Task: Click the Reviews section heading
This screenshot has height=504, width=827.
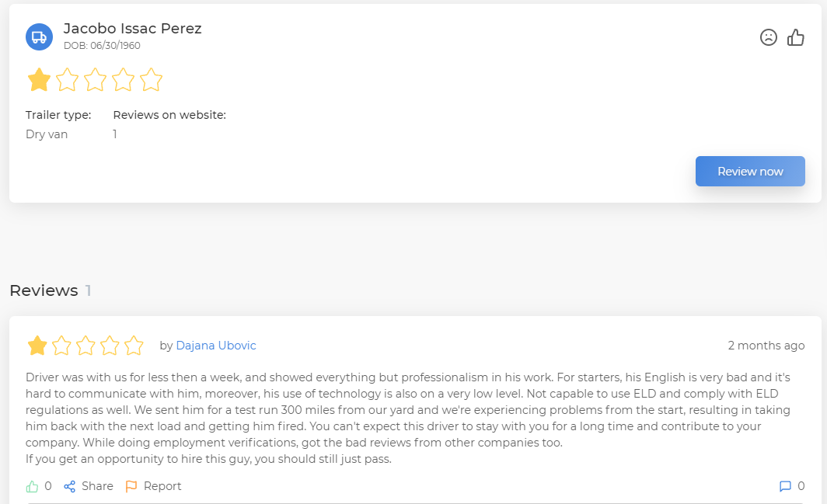Action: click(44, 290)
